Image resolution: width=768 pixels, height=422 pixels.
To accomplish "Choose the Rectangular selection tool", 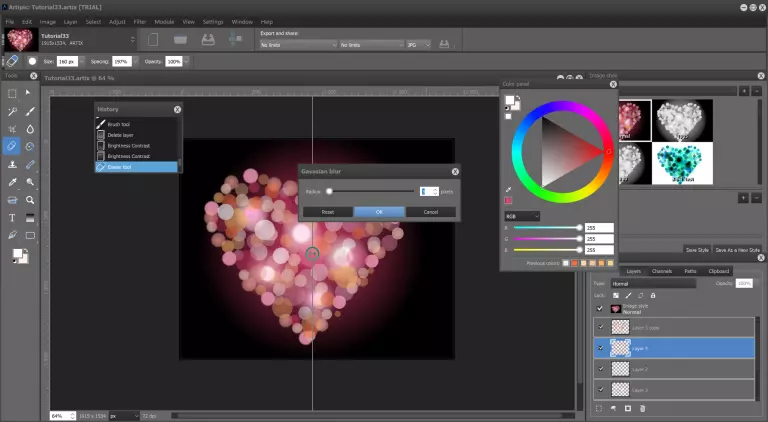I will (x=12, y=93).
